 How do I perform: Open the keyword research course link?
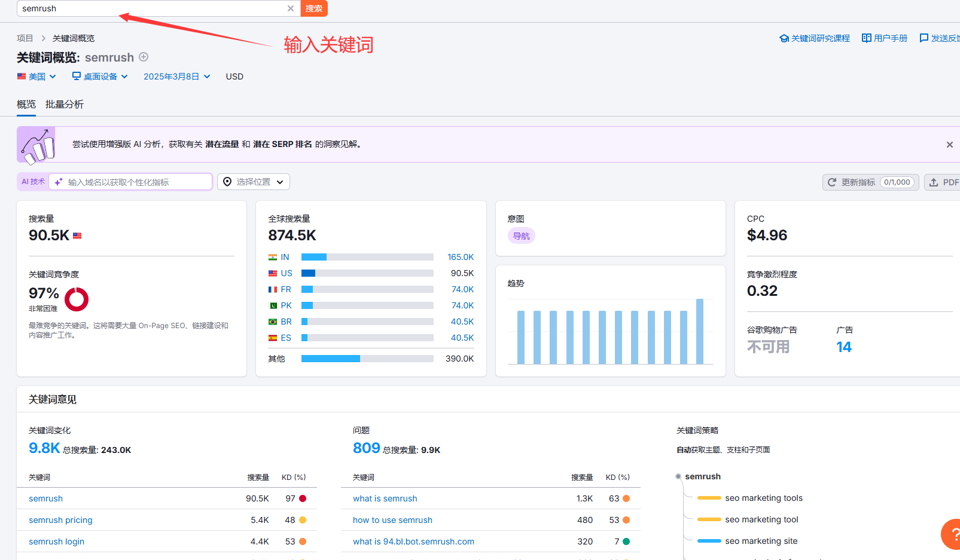tap(814, 38)
